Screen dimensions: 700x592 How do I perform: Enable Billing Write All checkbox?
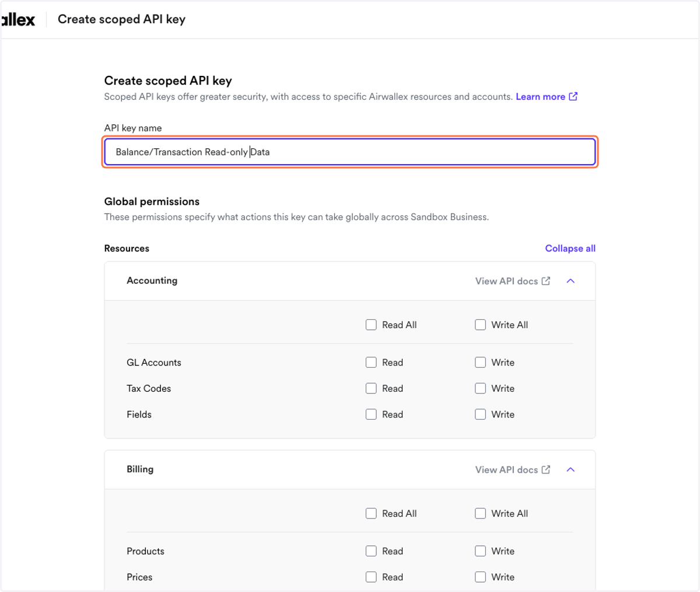pyautogui.click(x=480, y=513)
